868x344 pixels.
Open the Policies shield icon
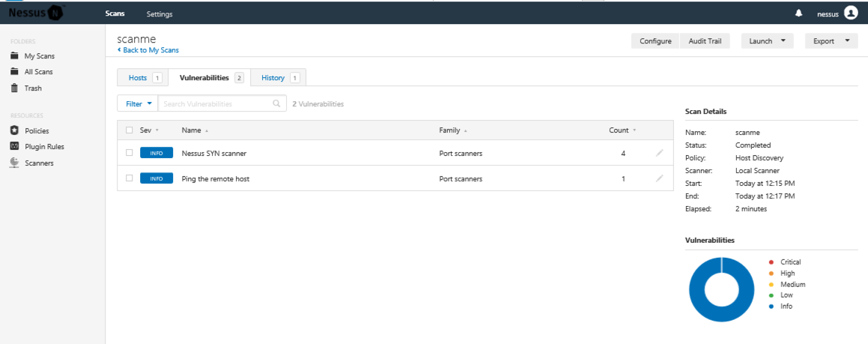coord(14,130)
